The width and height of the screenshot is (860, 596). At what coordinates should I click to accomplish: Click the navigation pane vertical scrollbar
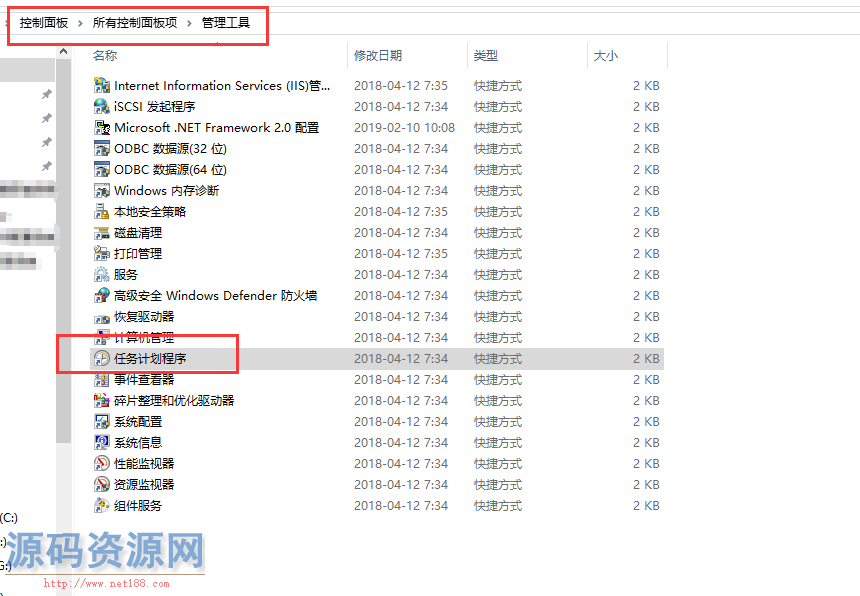tap(64, 300)
